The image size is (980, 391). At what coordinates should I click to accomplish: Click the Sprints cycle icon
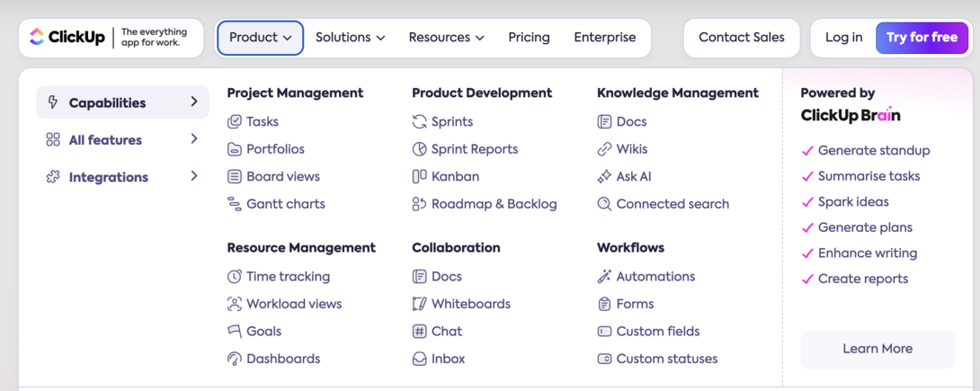tap(419, 122)
